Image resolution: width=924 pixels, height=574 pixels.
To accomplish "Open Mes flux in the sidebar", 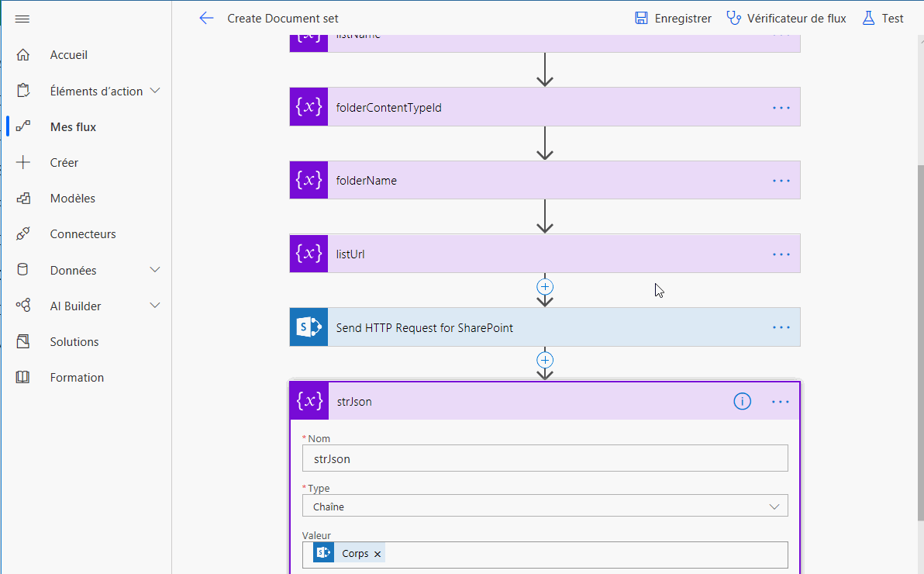I will [x=73, y=127].
